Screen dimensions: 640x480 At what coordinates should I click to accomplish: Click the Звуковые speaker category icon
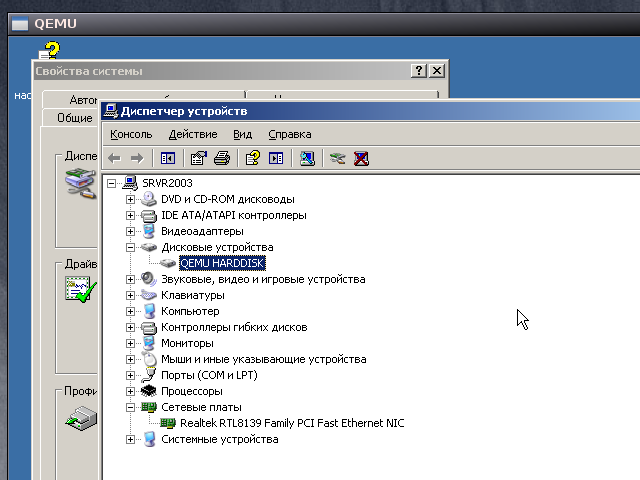[x=149, y=279]
